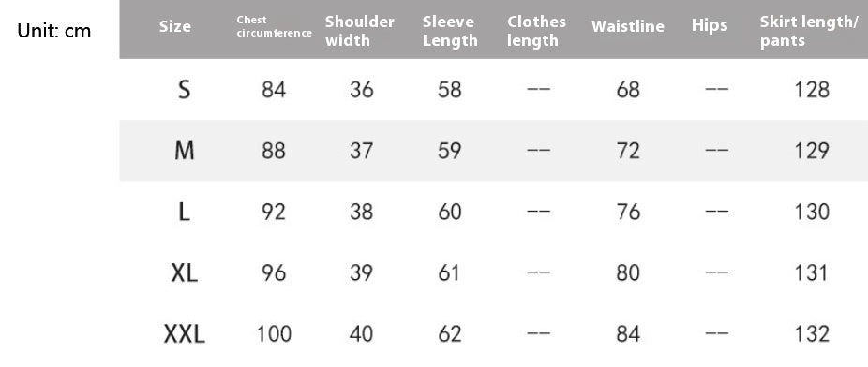Click skirt length value 132
The width and height of the screenshot is (868, 367).
[812, 334]
